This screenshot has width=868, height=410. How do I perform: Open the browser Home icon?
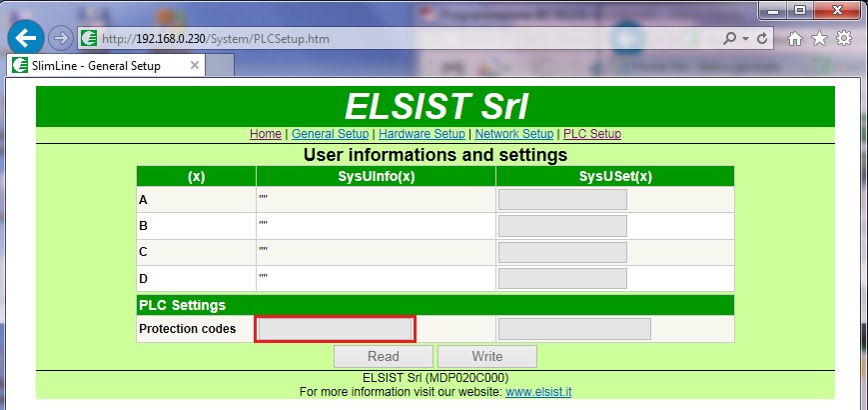click(795, 38)
